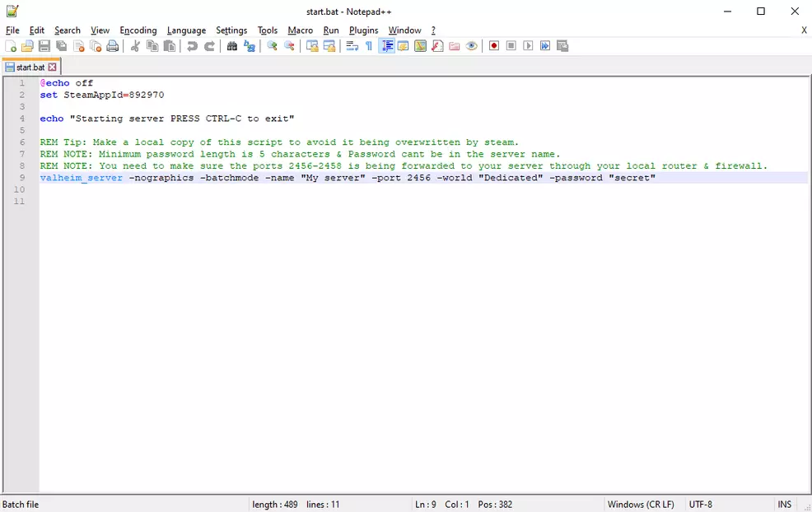This screenshot has width=812, height=512.
Task: Play back the macro with Playback icon
Action: 528,46
